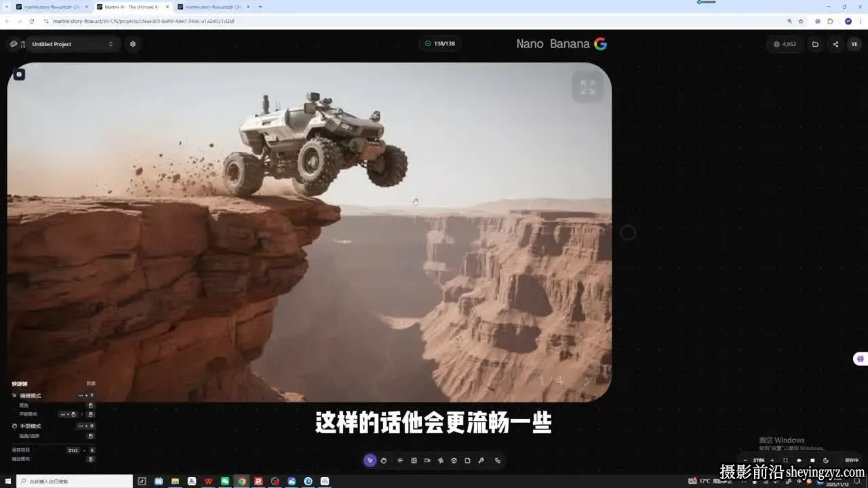Screen dimensions: 868x488
Task: Click the purple floating assistant icon at right edge
Action: (x=861, y=359)
